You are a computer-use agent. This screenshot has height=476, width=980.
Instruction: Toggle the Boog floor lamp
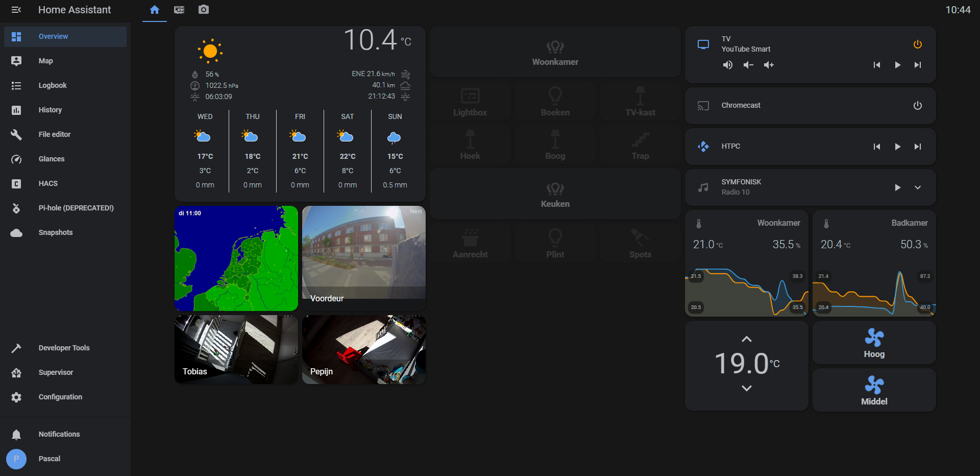[555, 145]
